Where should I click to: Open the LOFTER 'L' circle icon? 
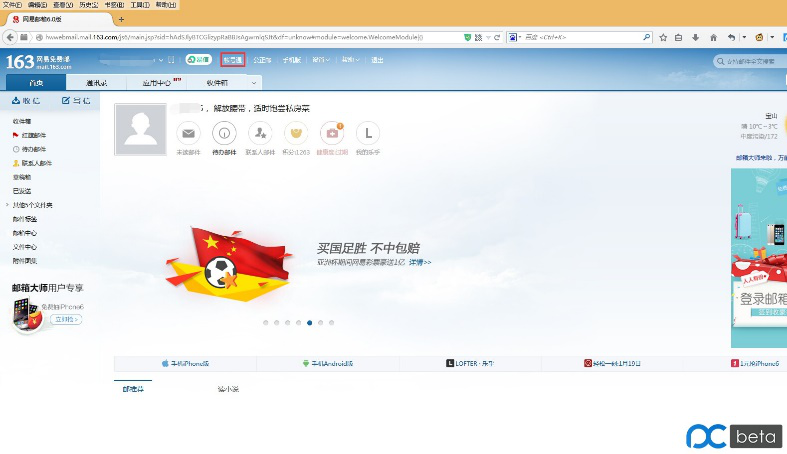click(368, 133)
